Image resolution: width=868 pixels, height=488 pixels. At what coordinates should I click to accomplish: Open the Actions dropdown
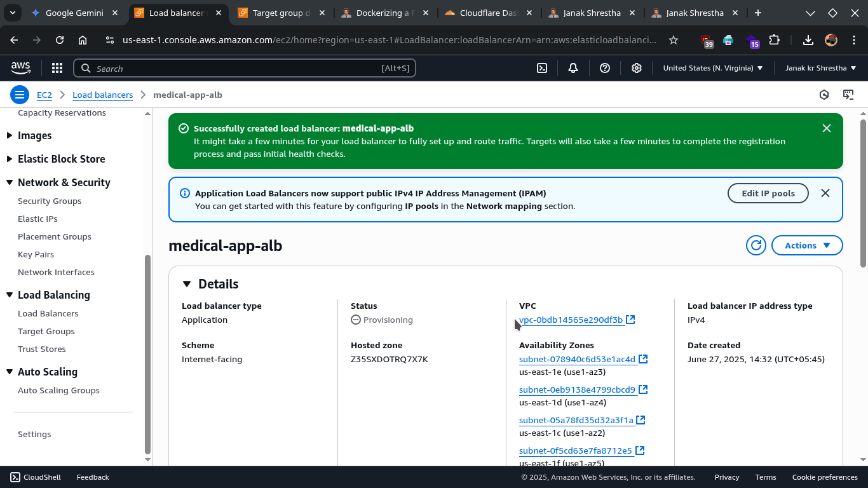click(x=807, y=245)
